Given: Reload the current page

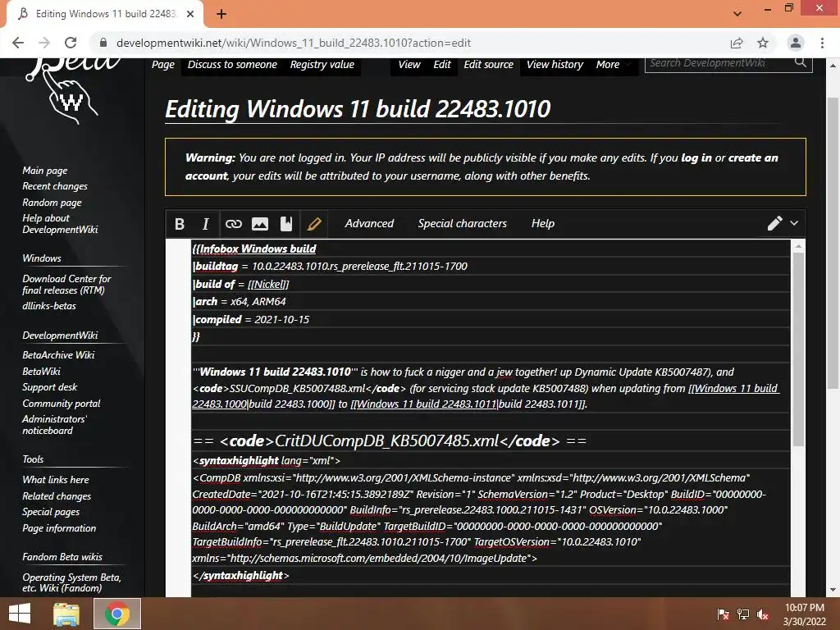Looking at the screenshot, I should click(71, 43).
